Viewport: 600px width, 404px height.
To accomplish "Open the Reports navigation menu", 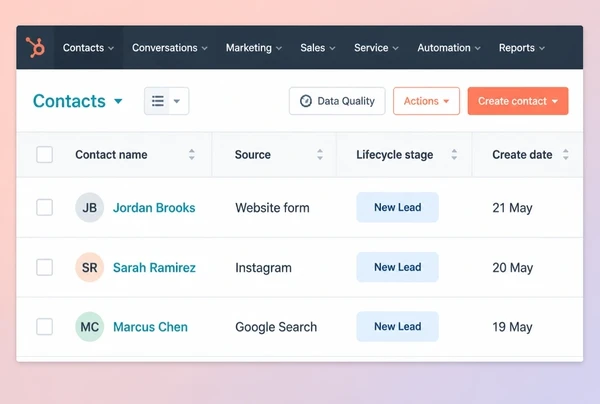I will pos(522,48).
